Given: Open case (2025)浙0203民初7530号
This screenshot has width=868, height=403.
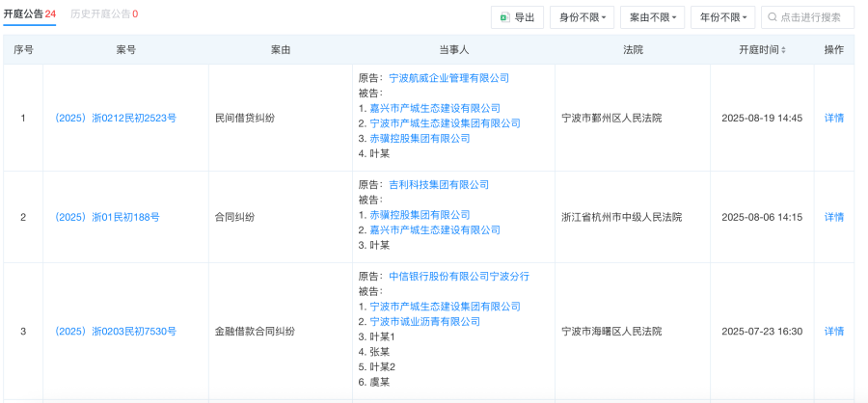Looking at the screenshot, I should point(116,332).
